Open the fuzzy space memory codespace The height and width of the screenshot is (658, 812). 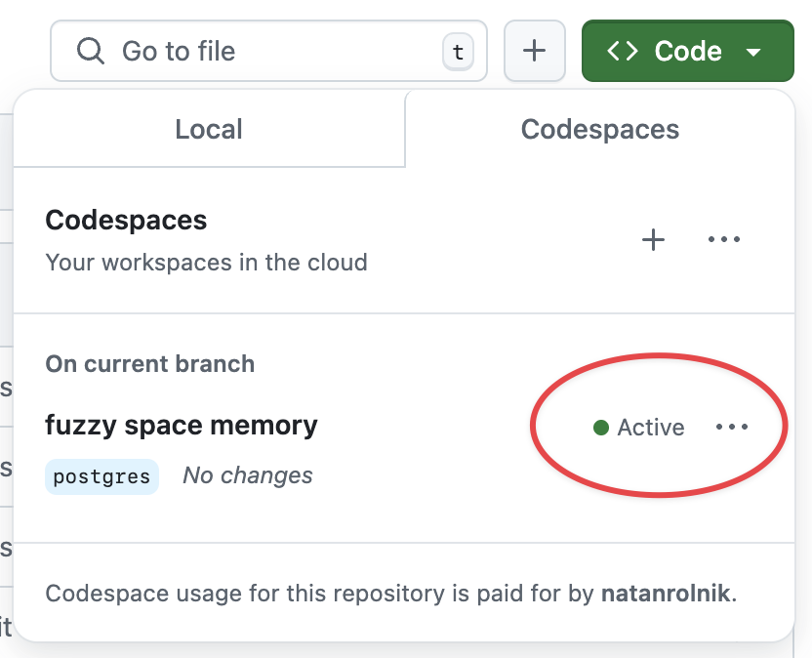[182, 425]
